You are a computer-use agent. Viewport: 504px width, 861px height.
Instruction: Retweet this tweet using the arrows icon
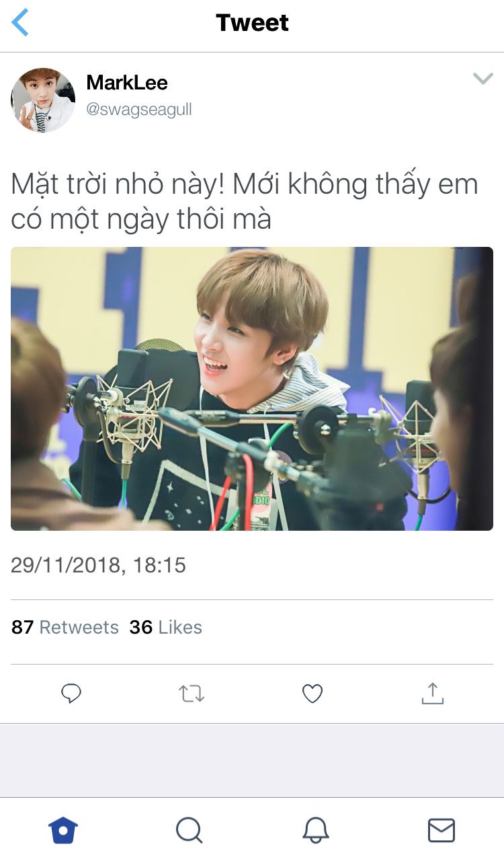point(192,694)
